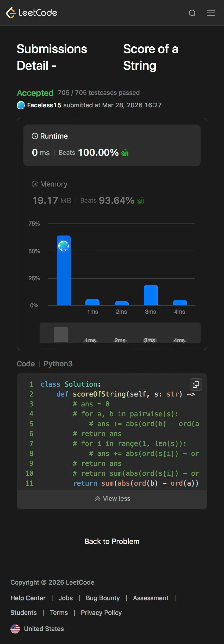Click the 3ms bar in the chart

[x=151, y=295]
